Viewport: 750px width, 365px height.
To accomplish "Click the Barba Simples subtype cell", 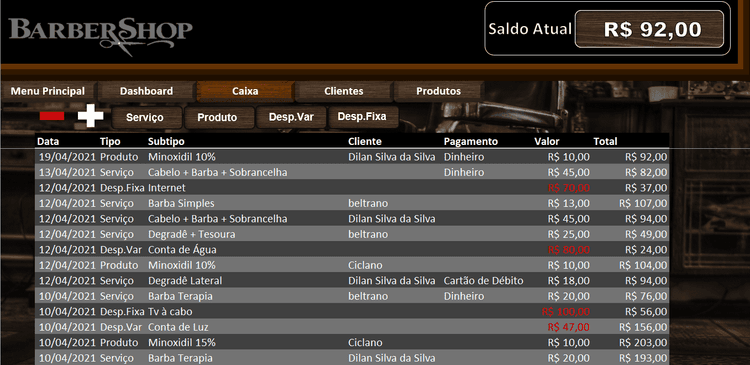I will point(181,203).
